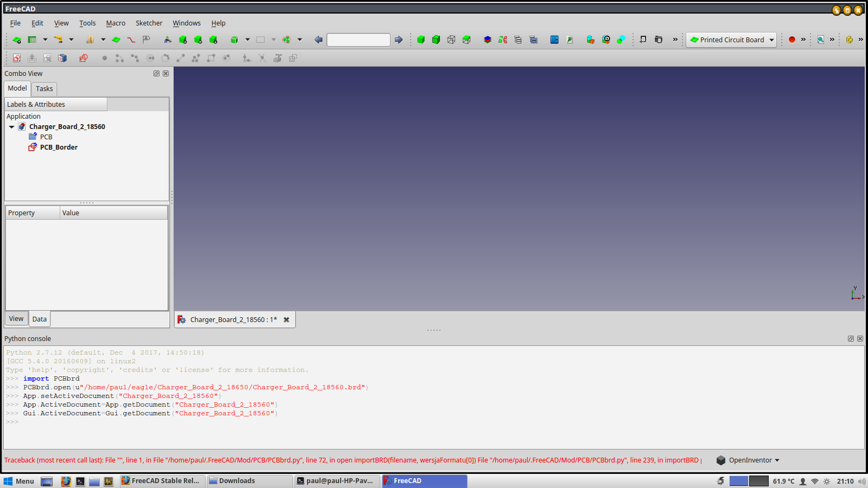
Task: Expand hidden toolbar items after macro record
Action: click(803, 40)
